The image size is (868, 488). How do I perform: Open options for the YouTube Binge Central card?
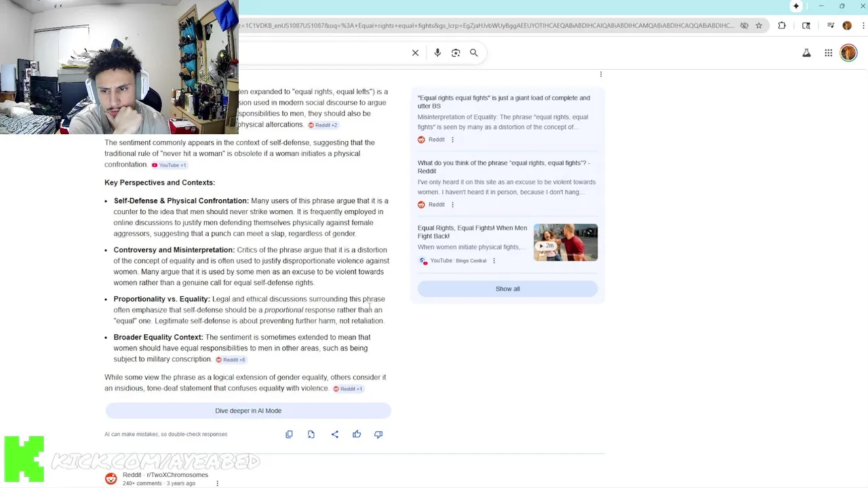(494, 261)
